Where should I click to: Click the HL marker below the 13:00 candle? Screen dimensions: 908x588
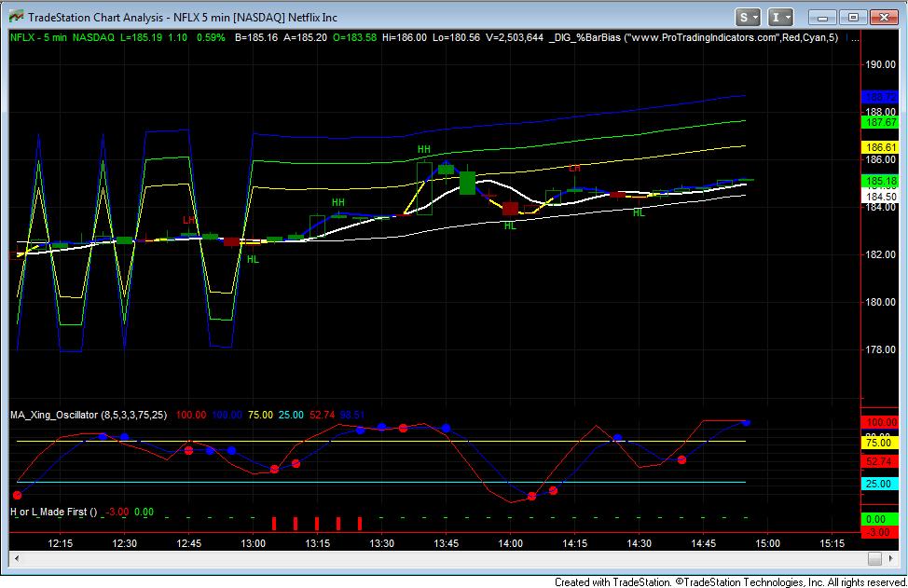pos(253,259)
